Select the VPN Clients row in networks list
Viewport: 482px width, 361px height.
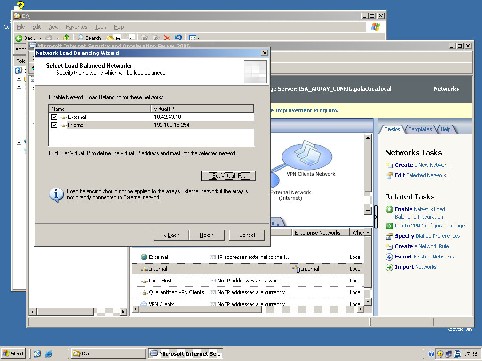pos(248,304)
